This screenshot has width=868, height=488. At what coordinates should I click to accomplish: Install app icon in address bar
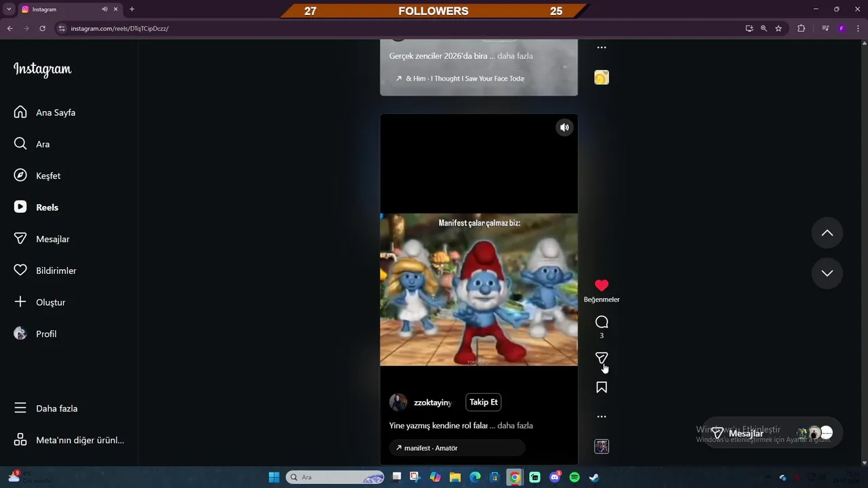(749, 28)
